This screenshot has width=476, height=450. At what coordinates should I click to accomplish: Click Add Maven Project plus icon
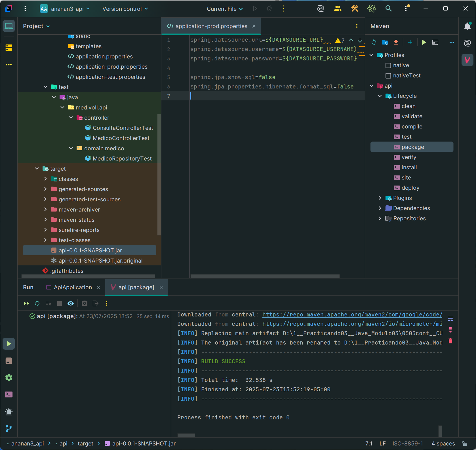(410, 42)
